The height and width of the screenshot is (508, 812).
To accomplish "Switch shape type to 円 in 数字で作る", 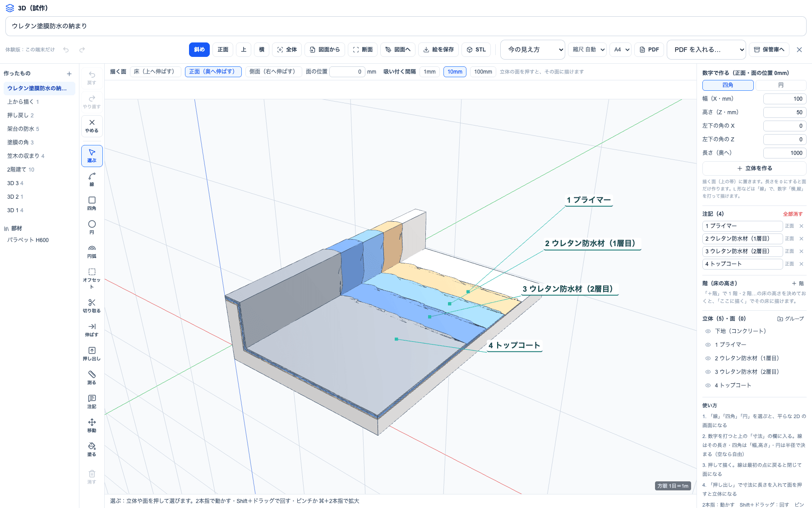I will [x=781, y=85].
